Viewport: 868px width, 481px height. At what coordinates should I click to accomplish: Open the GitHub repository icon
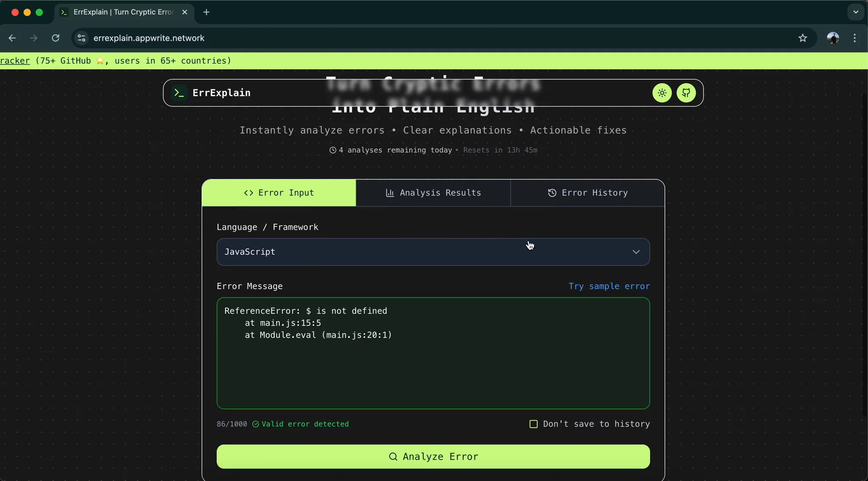(x=686, y=93)
